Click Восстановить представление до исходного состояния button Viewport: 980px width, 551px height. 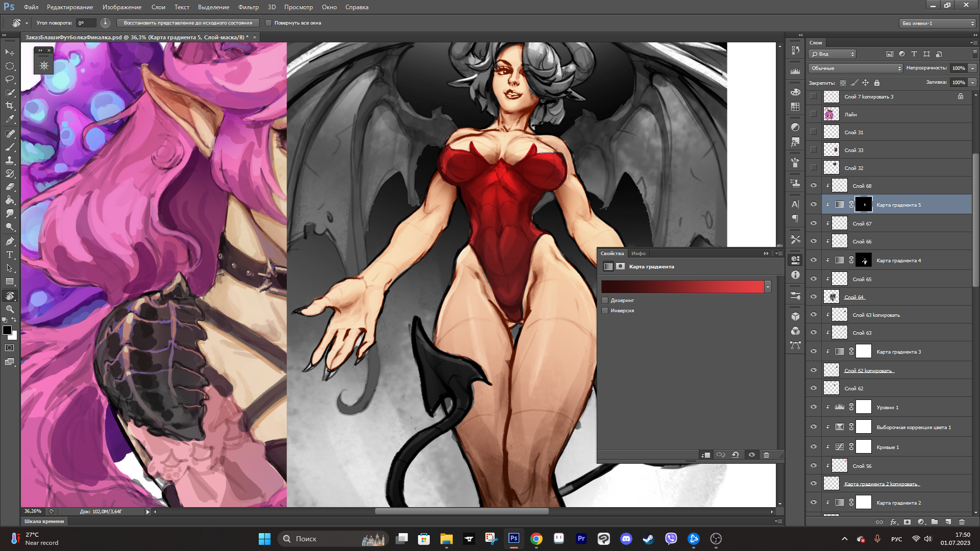[188, 23]
